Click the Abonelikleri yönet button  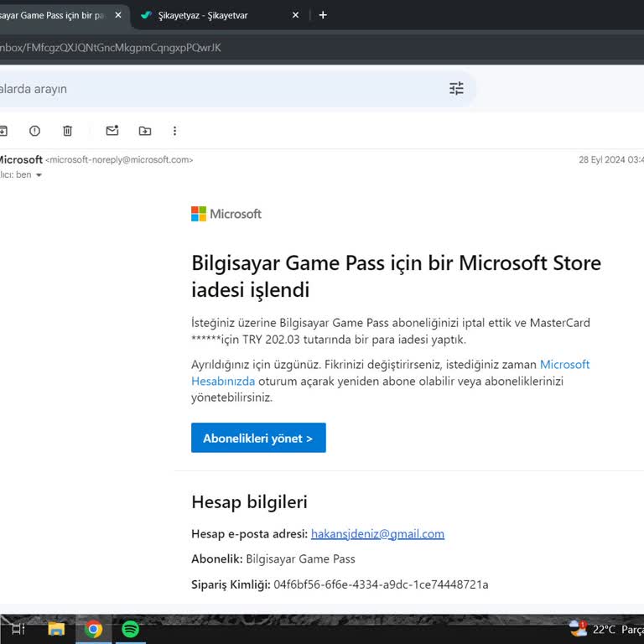pos(258,438)
